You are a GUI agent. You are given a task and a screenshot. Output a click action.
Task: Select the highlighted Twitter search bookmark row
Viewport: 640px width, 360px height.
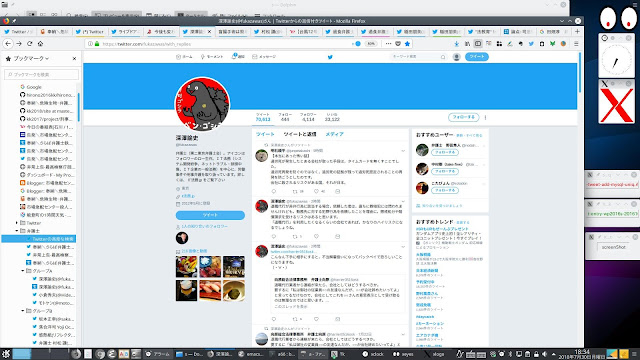[x=39, y=239]
